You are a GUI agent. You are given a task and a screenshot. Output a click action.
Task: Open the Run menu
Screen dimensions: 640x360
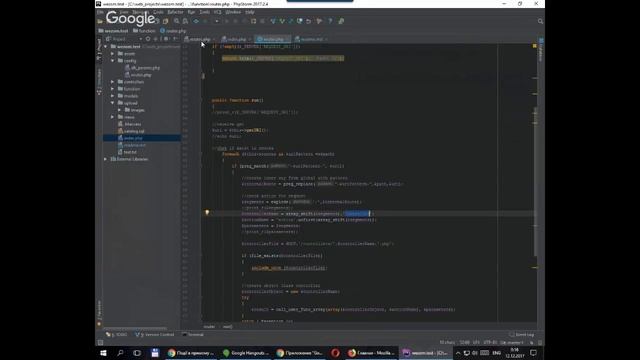[x=191, y=12]
